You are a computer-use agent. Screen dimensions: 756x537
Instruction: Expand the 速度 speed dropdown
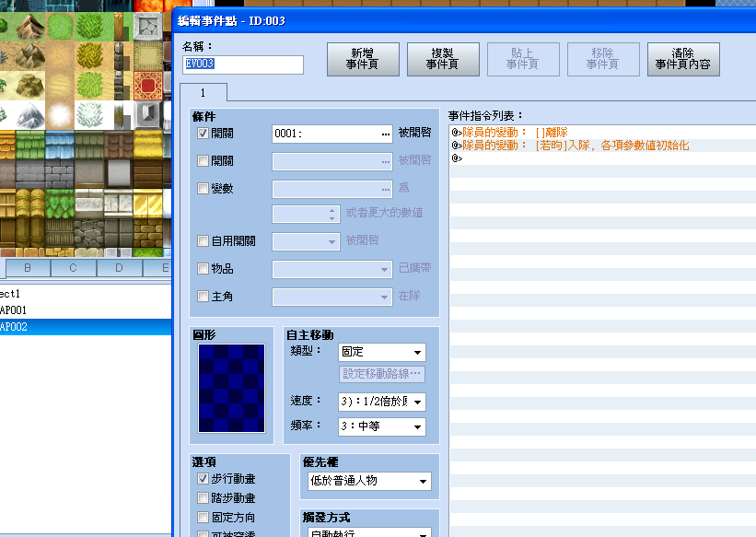point(382,402)
